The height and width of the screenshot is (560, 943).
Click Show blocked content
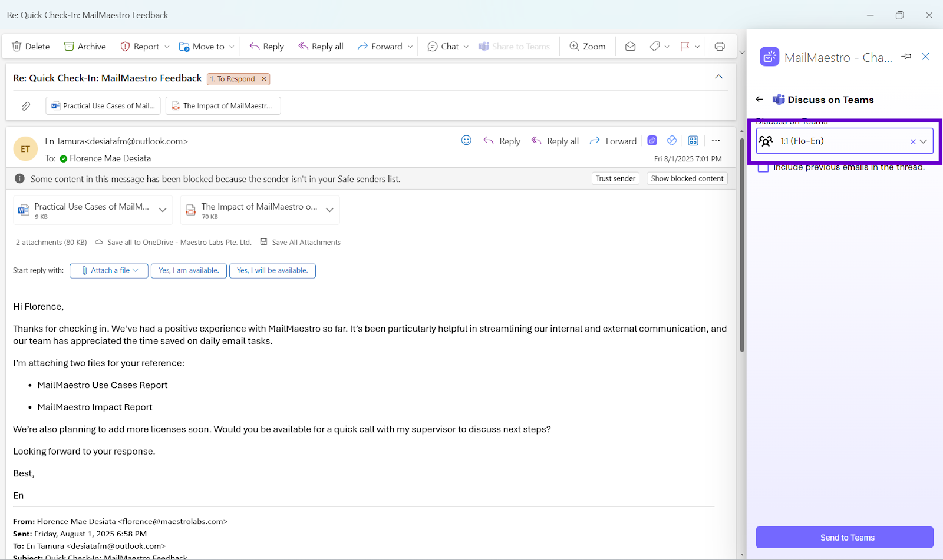[x=687, y=178]
